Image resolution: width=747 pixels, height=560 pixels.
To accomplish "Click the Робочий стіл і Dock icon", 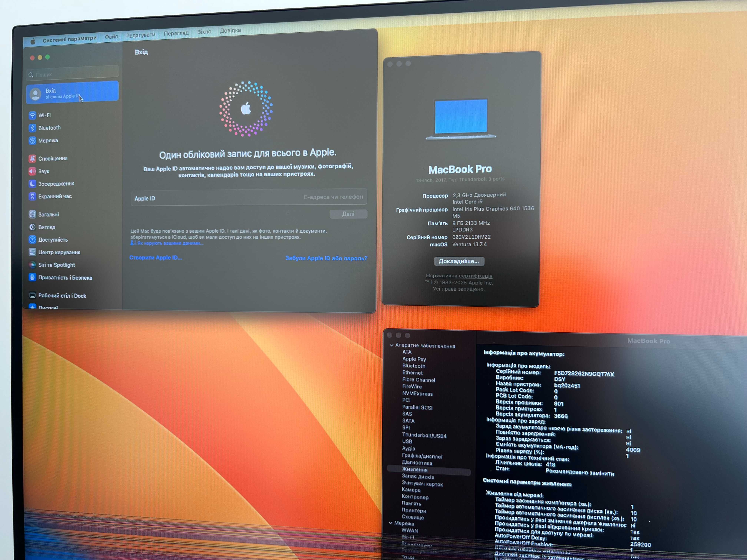I will [x=32, y=295].
